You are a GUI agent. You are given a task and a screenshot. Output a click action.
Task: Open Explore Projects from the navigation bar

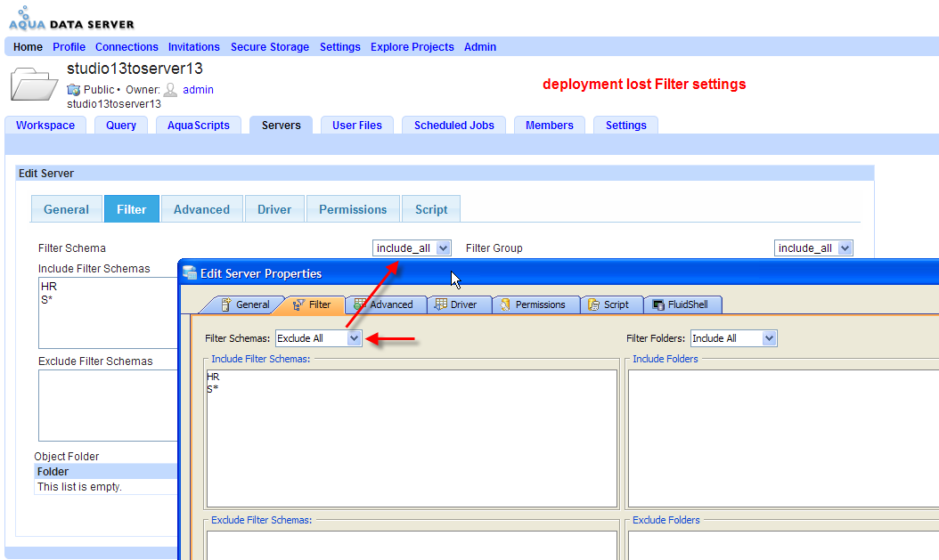coord(412,47)
